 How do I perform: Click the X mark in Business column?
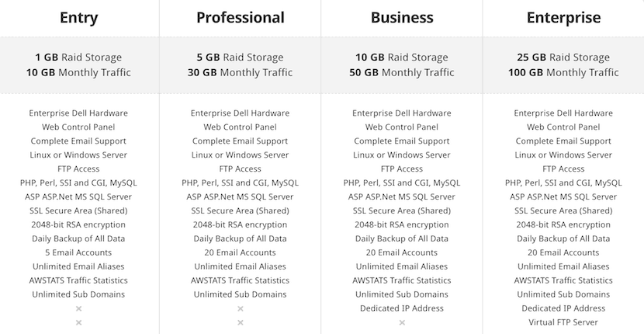(x=402, y=322)
